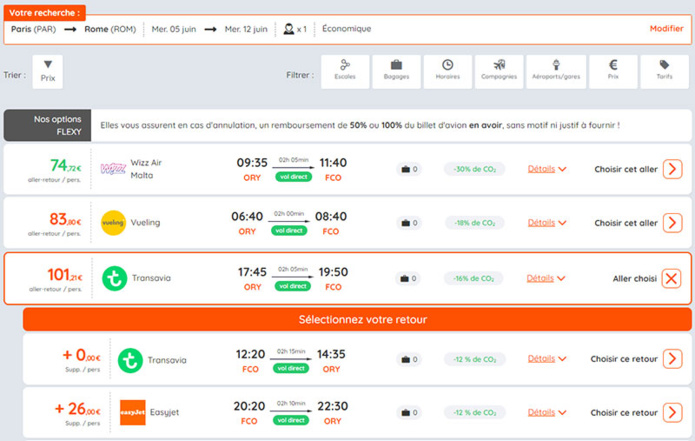Open the Bagages filter
The height and width of the screenshot is (441, 695).
397,71
